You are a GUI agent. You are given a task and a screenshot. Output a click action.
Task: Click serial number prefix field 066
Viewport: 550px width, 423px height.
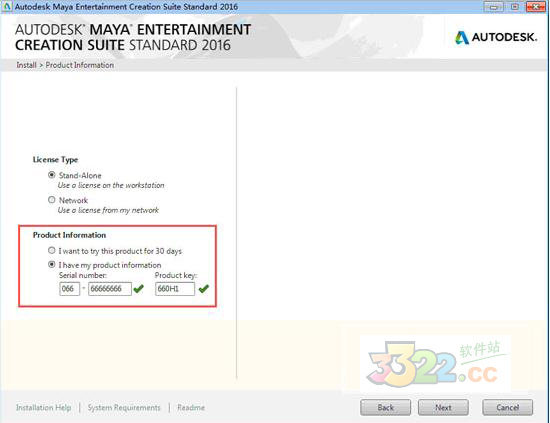tap(69, 289)
